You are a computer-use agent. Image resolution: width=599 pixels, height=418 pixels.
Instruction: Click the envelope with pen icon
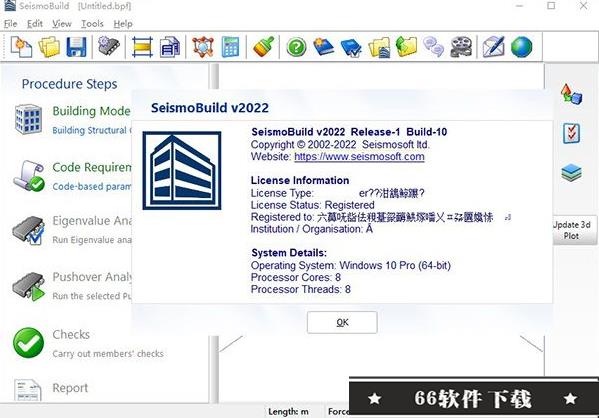pyautogui.click(x=494, y=47)
